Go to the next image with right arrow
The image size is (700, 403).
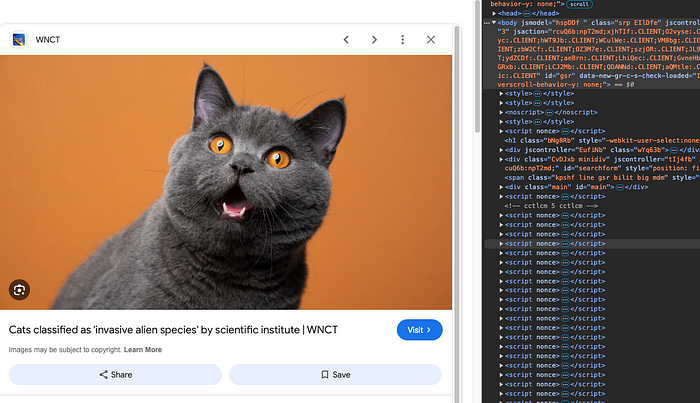coord(374,40)
